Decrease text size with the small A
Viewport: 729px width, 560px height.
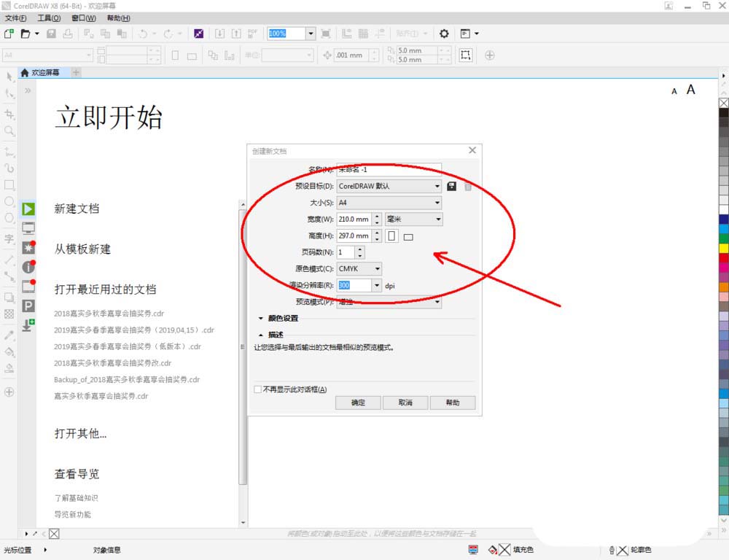click(674, 92)
